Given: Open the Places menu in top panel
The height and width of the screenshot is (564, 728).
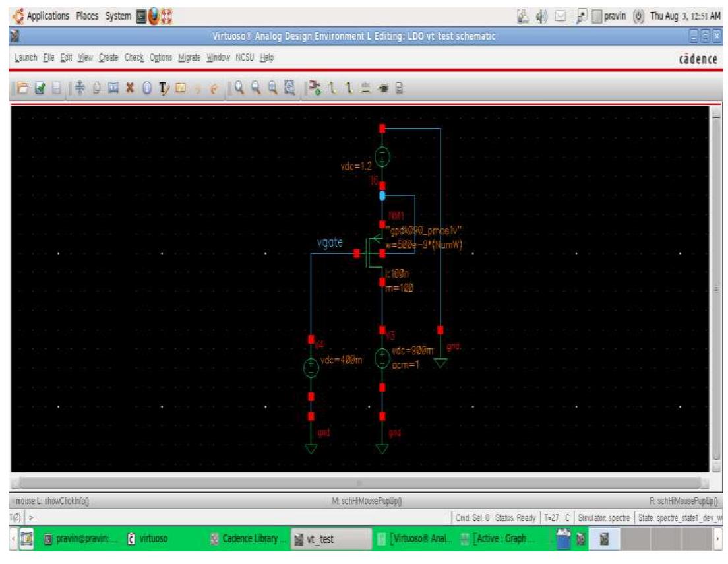Looking at the screenshot, I should tap(87, 16).
